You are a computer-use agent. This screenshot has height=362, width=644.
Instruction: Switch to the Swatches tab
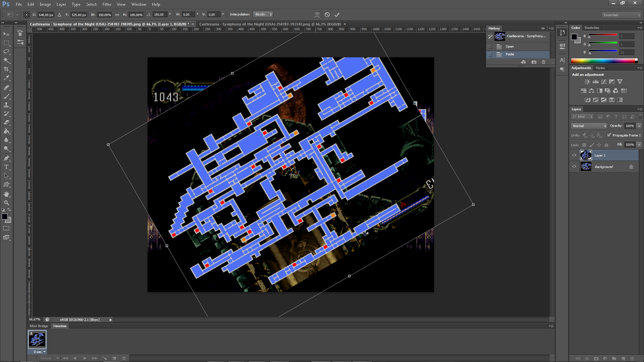592,28
